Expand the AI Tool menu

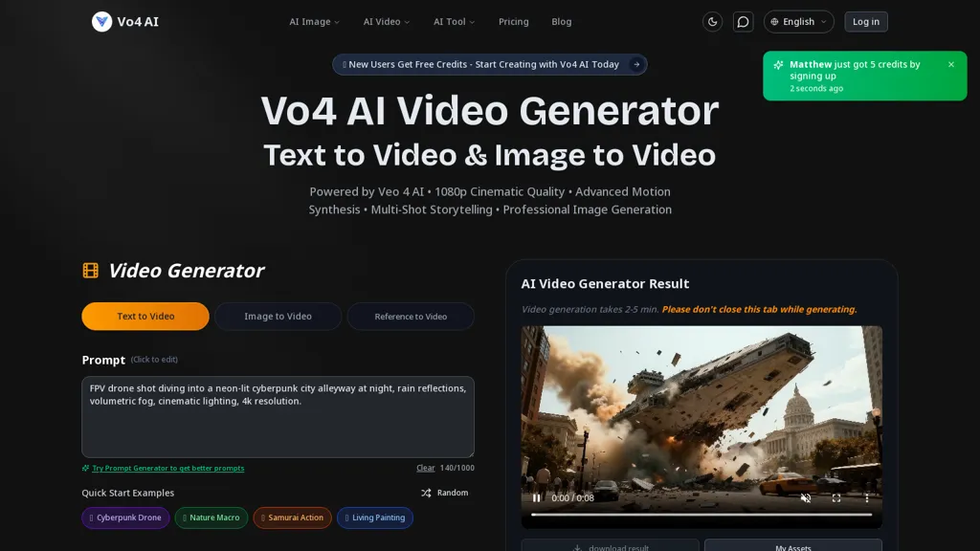click(x=454, y=22)
